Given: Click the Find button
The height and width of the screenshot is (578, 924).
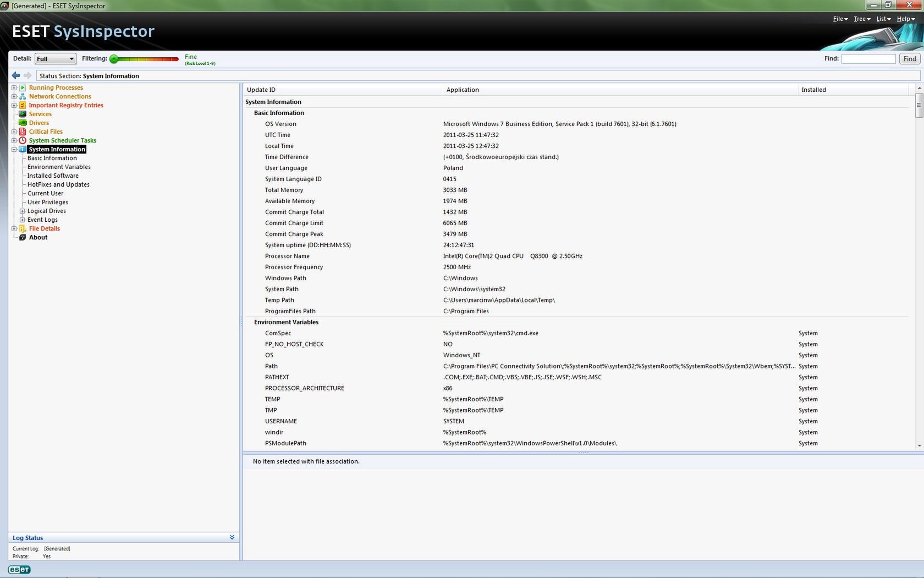Looking at the screenshot, I should (x=910, y=58).
